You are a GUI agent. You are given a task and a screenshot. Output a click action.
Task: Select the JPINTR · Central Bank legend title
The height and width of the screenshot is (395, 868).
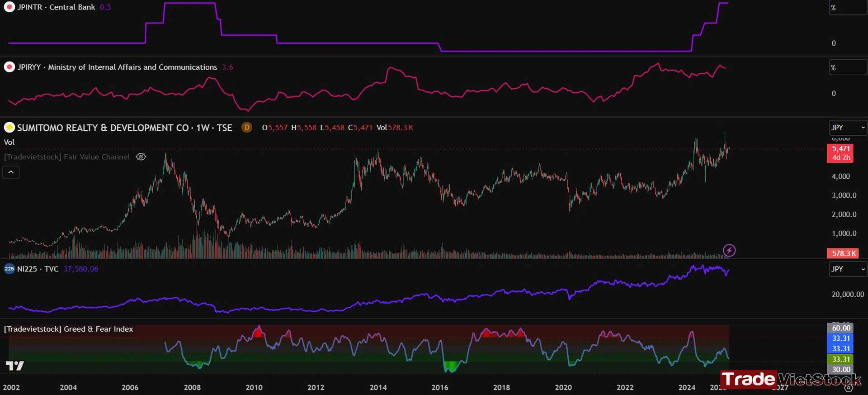click(56, 7)
